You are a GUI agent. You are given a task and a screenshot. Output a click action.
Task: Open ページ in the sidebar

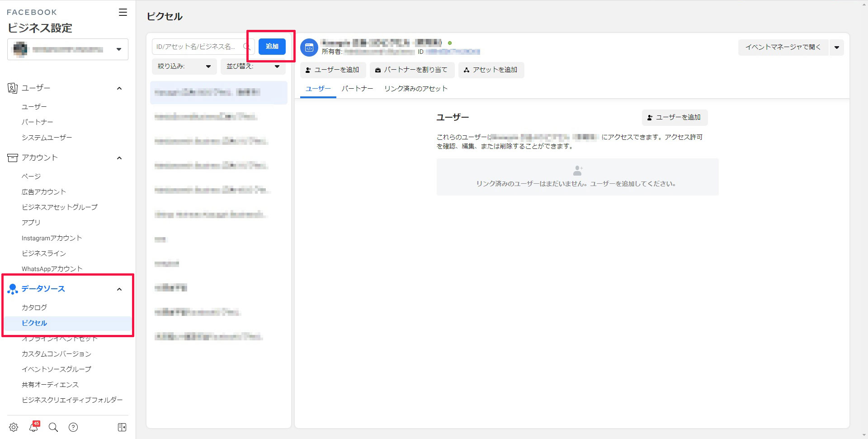coord(31,177)
